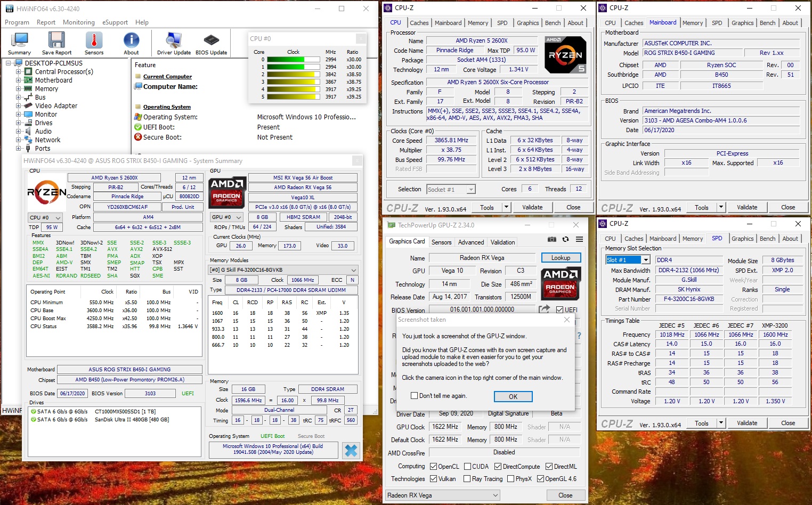Open the G Skill memory module dropdown

283,270
